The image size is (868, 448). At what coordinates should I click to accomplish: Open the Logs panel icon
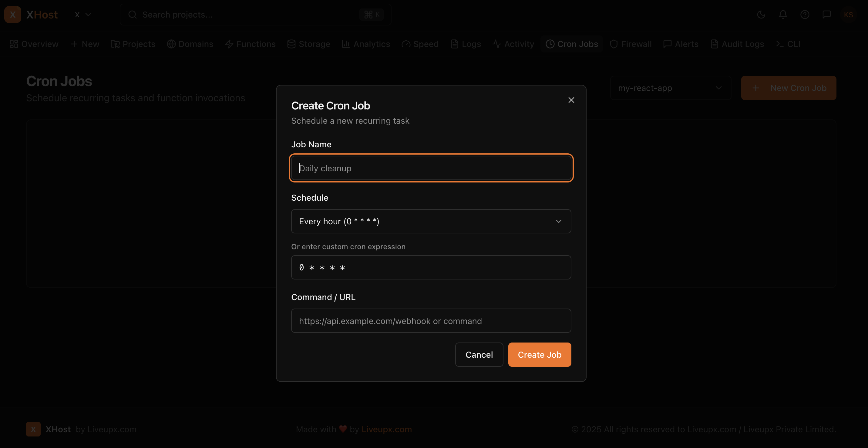[x=455, y=44]
